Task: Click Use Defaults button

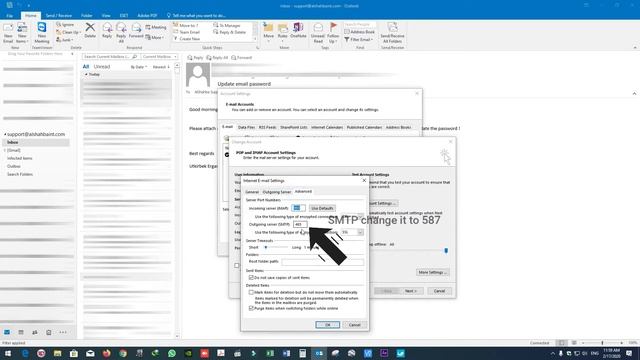Action: pos(322,208)
